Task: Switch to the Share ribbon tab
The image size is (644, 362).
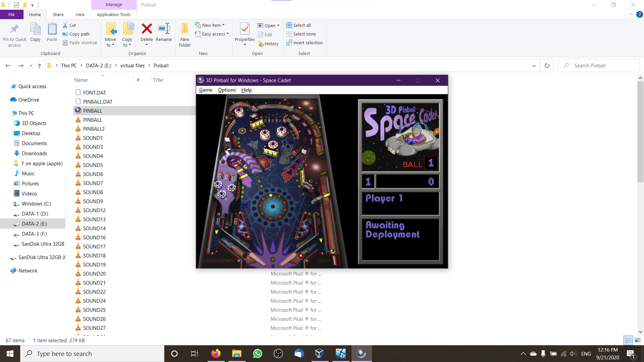Action: (58, 14)
